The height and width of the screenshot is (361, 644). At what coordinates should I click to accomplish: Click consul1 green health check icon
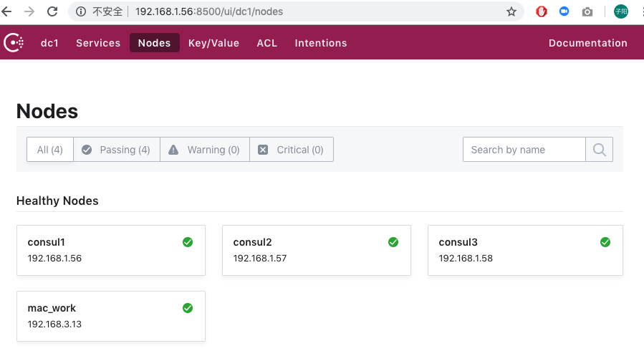point(188,242)
